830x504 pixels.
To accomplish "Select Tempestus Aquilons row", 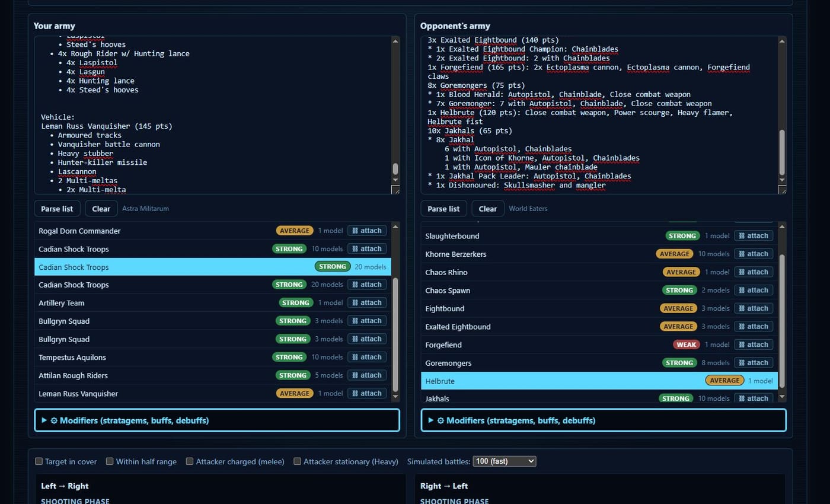I will coord(213,357).
